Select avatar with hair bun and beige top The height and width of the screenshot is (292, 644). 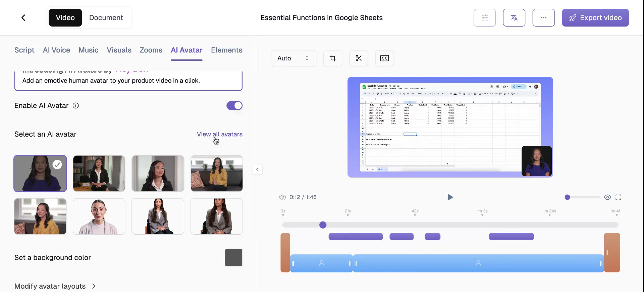point(99,216)
